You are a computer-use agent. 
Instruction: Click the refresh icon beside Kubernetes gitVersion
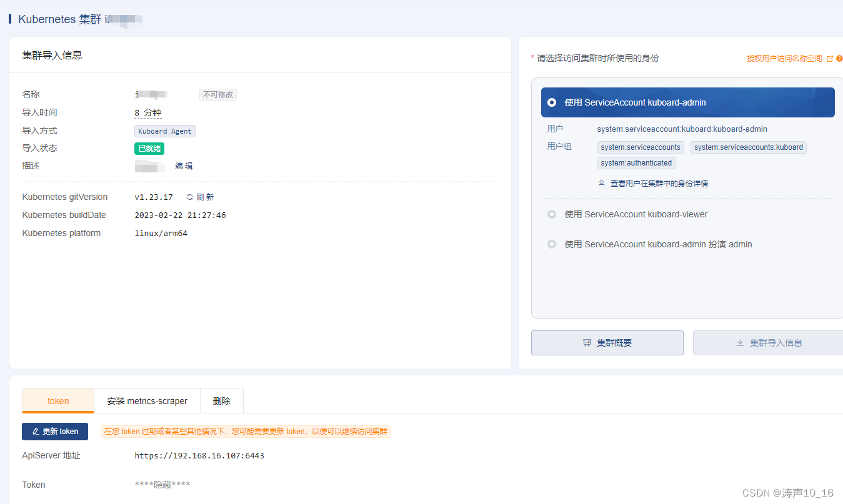point(190,197)
